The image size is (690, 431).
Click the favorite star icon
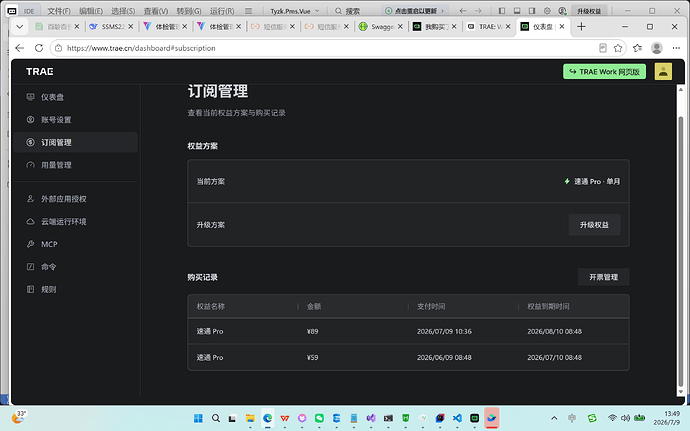tap(618, 48)
